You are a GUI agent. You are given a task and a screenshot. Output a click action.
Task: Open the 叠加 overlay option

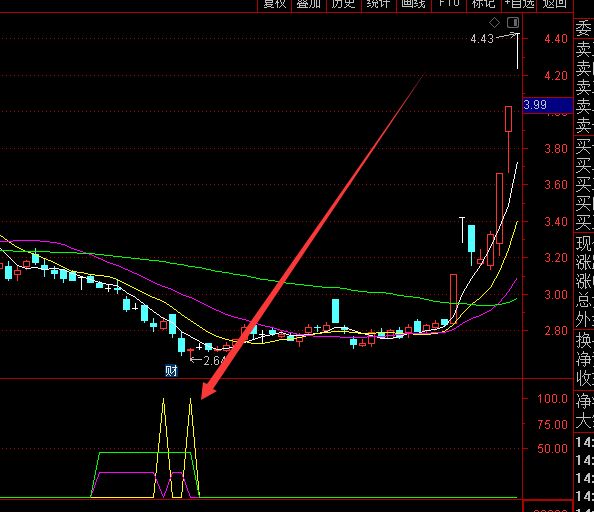[x=309, y=4]
